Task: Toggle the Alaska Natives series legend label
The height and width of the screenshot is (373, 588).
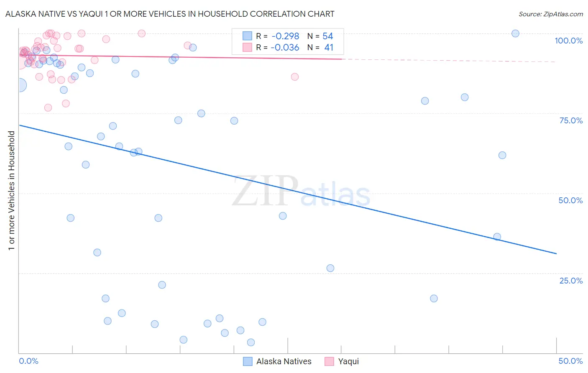Action: 284,361
